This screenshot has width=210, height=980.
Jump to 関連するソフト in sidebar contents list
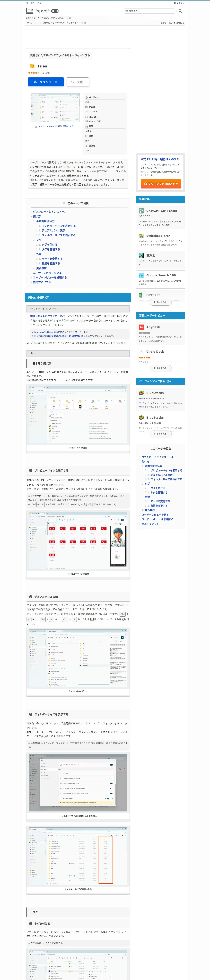(150, 524)
